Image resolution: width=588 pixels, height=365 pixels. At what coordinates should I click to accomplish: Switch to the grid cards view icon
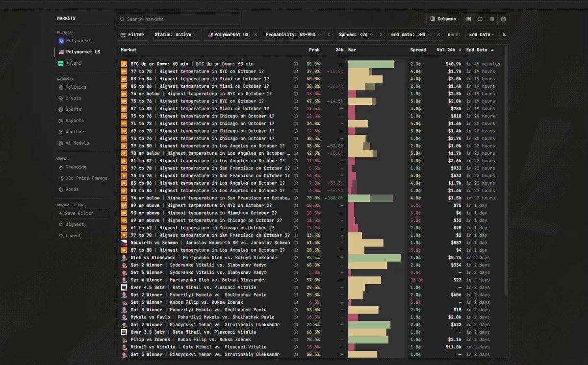[x=492, y=19]
